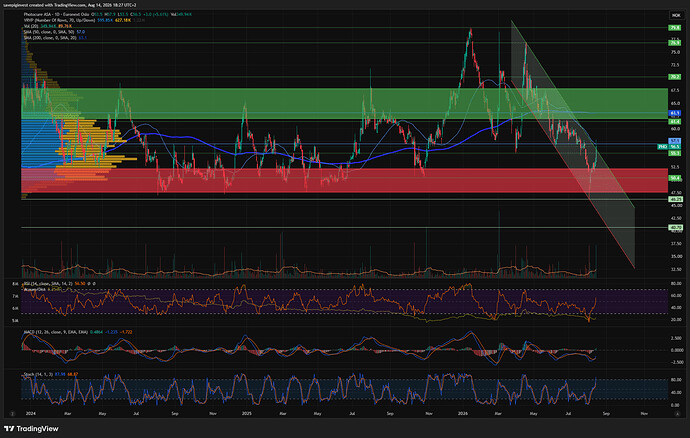Click the 2026 label on the time axis
The height and width of the screenshot is (438, 690).
pyautogui.click(x=462, y=414)
